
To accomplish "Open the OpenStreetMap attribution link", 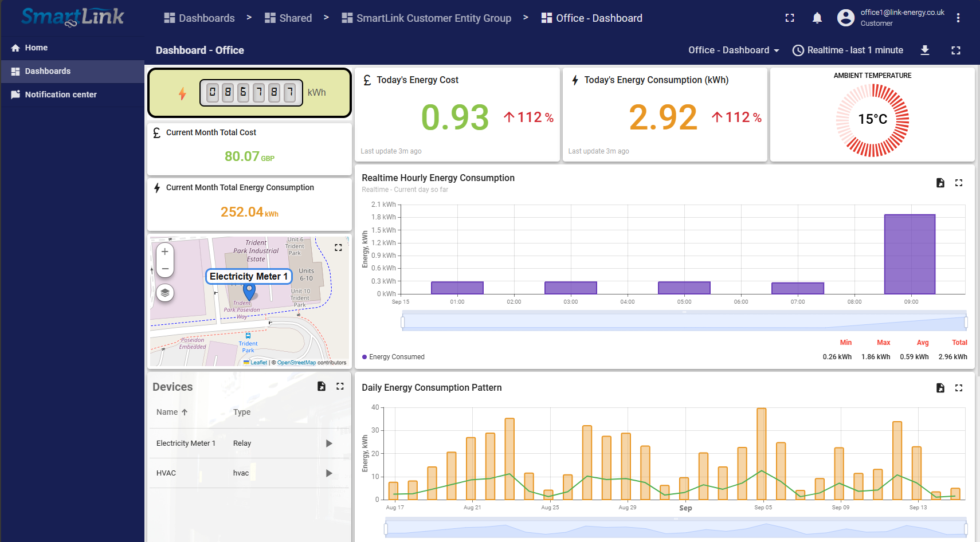I will pos(296,363).
